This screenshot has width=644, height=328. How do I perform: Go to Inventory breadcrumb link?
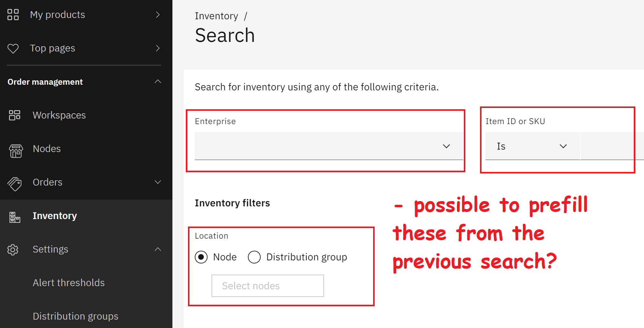tap(216, 16)
